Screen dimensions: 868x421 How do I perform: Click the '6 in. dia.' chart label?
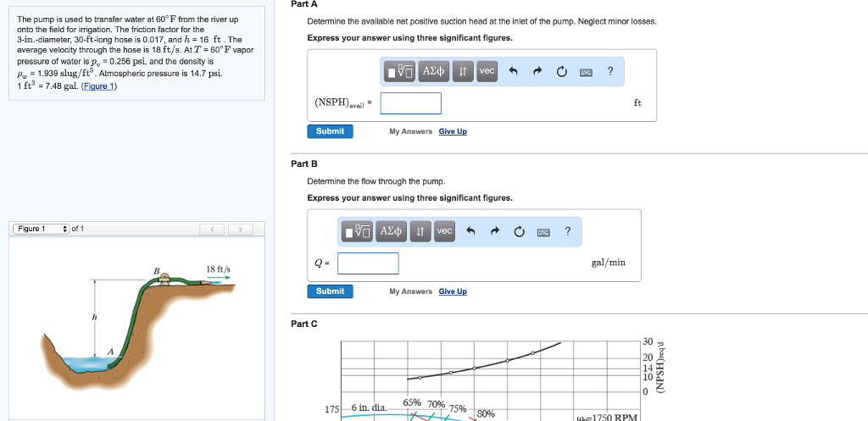(x=370, y=407)
